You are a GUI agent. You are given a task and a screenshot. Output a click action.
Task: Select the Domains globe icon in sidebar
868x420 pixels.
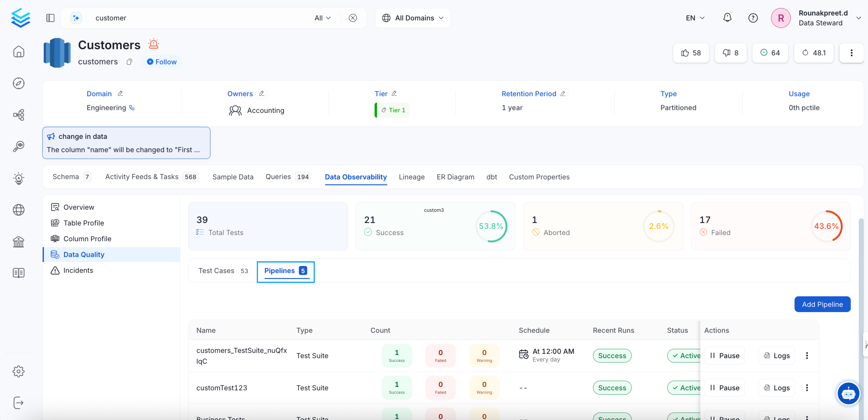tap(19, 209)
